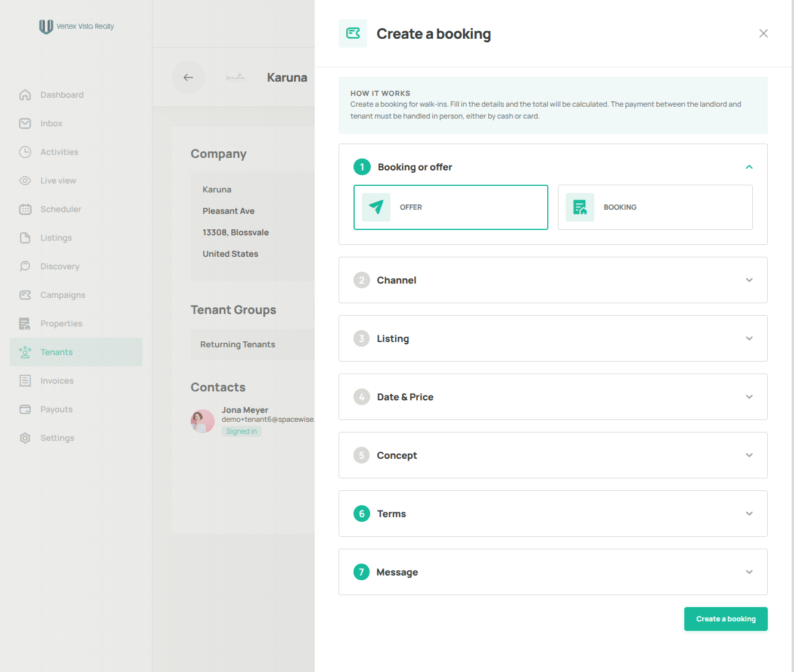Expand the Listing section chevron
Viewport: 794px width, 672px height.
(749, 338)
